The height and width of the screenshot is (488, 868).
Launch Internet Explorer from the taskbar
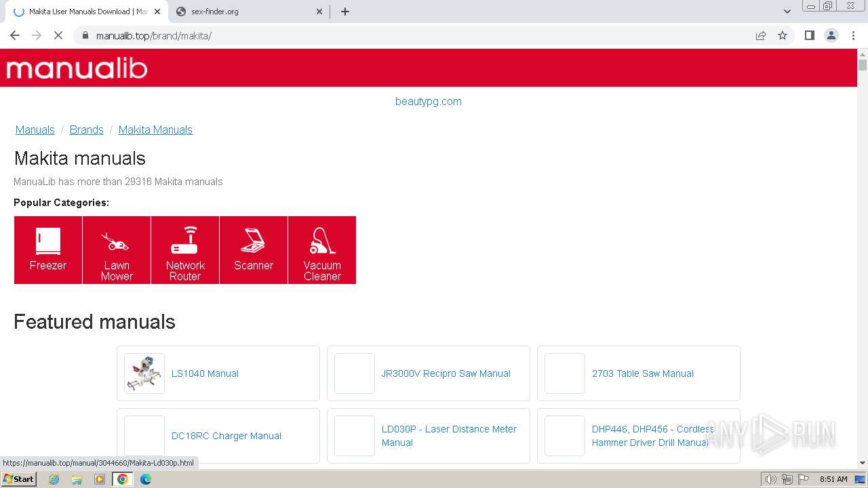click(54, 479)
